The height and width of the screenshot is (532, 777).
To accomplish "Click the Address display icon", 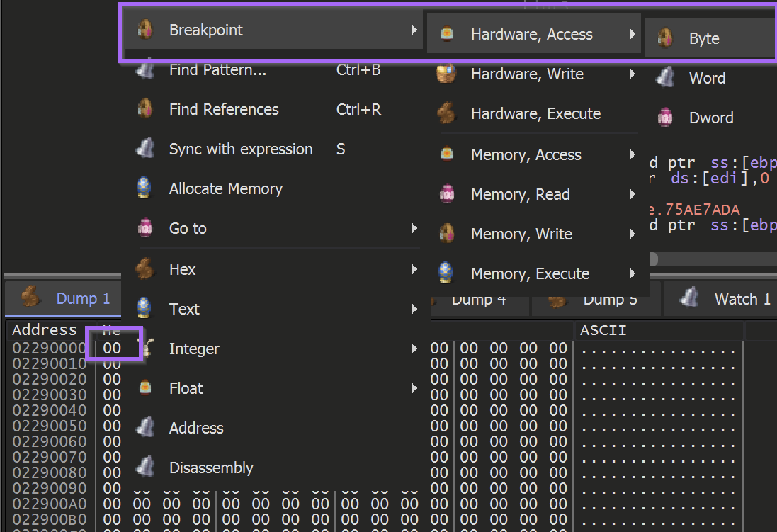I will pyautogui.click(x=147, y=428).
